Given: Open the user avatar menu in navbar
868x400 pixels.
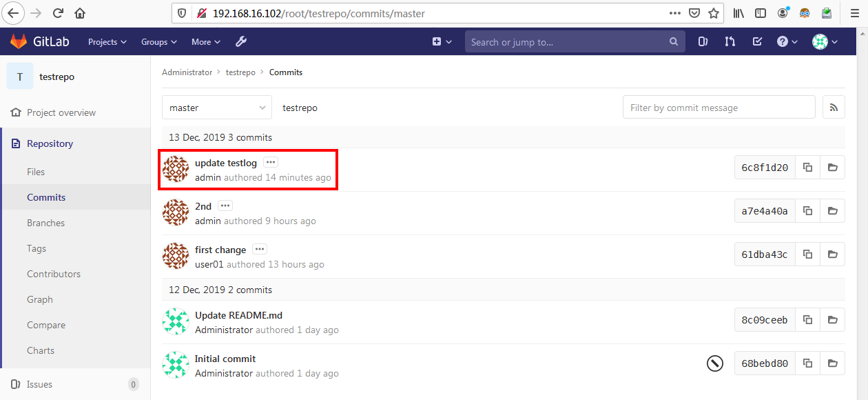Looking at the screenshot, I should click(825, 42).
